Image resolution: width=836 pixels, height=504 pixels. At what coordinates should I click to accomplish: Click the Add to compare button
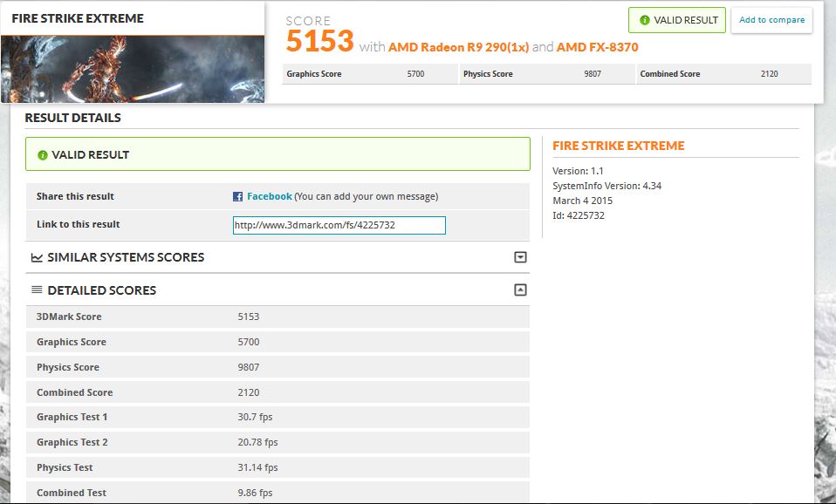pos(771,20)
